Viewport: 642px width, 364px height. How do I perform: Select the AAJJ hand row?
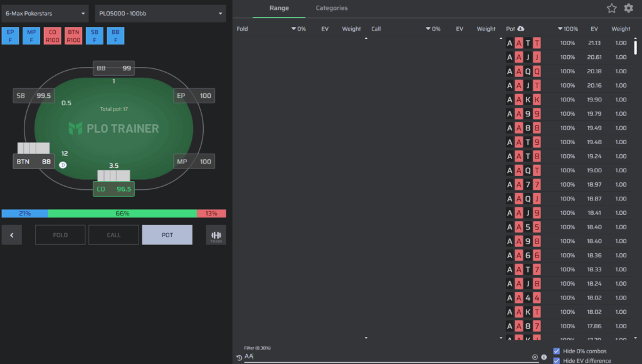pyautogui.click(x=568, y=57)
